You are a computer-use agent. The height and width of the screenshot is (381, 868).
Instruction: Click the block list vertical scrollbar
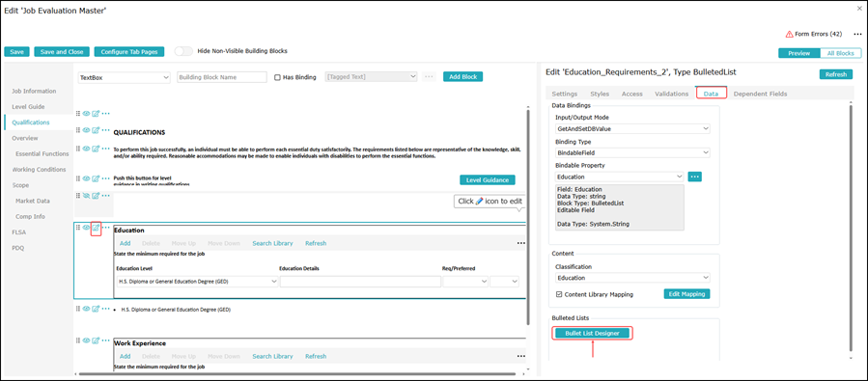[529, 216]
